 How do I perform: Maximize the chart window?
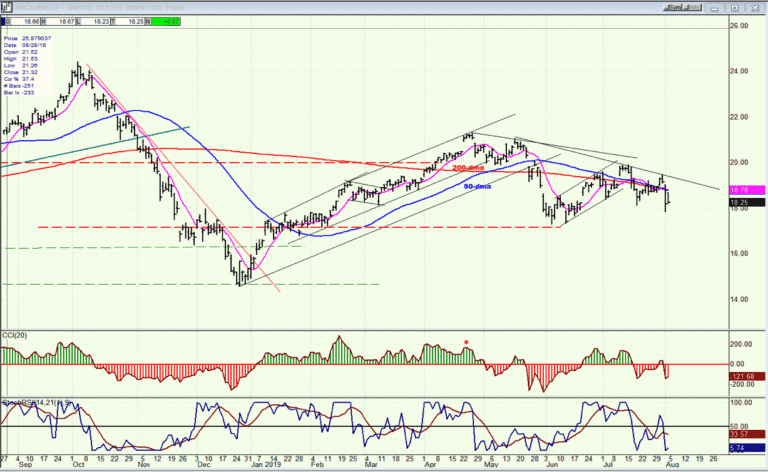(x=735, y=8)
